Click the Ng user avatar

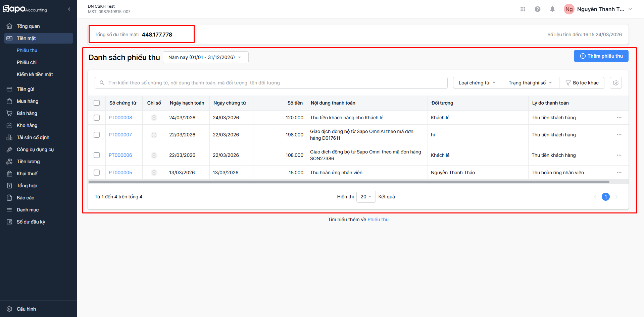[569, 9]
